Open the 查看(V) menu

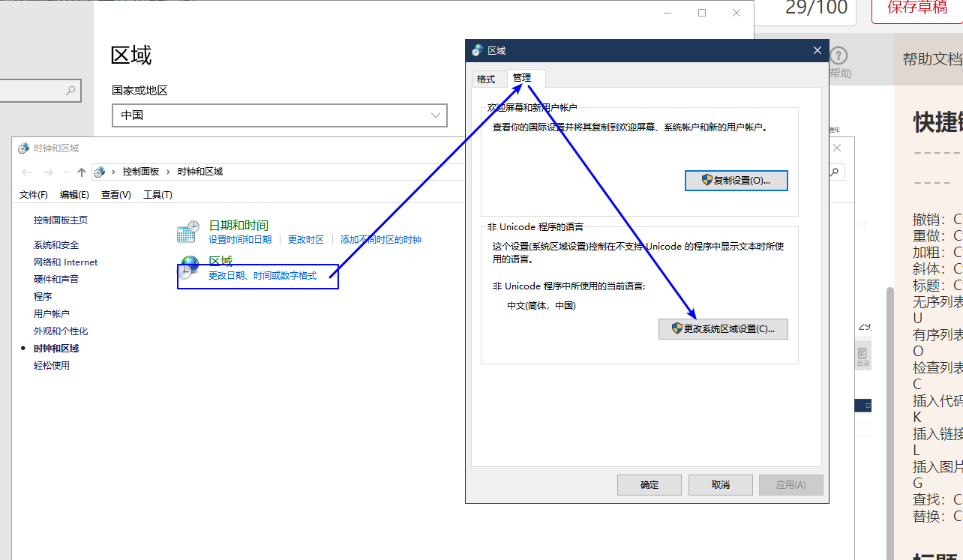[116, 194]
